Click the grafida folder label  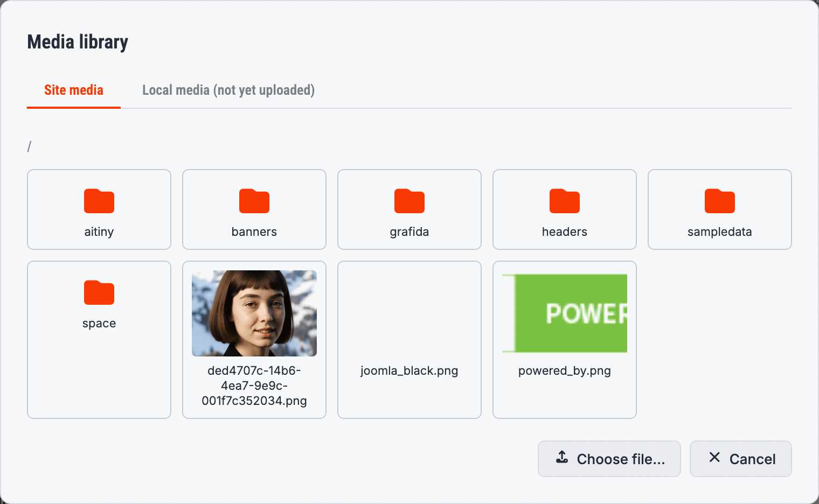pos(409,232)
